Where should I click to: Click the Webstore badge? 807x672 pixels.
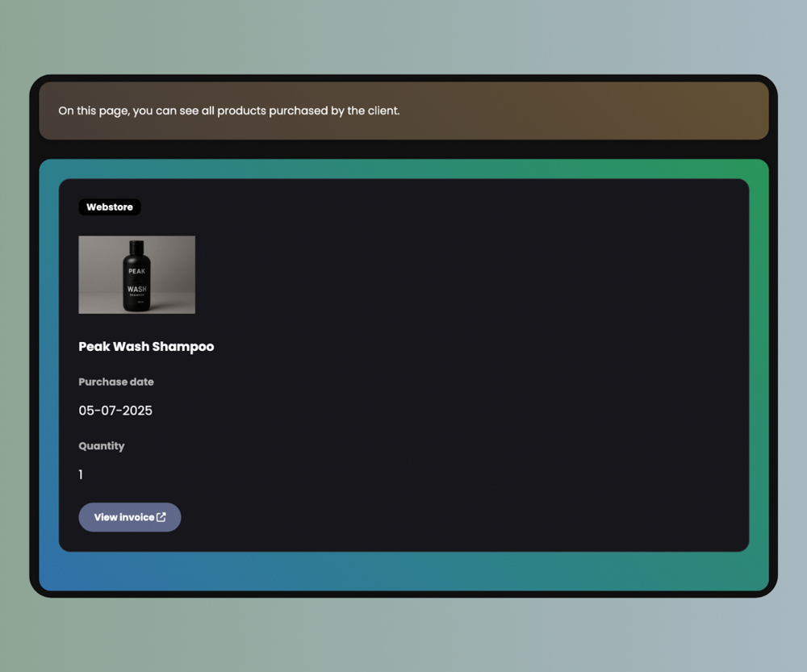click(x=110, y=207)
